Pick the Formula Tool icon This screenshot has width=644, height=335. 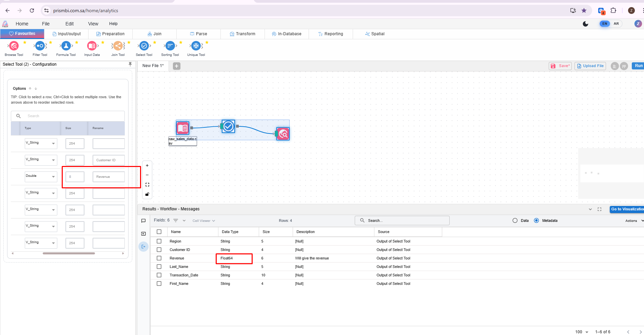[66, 46]
